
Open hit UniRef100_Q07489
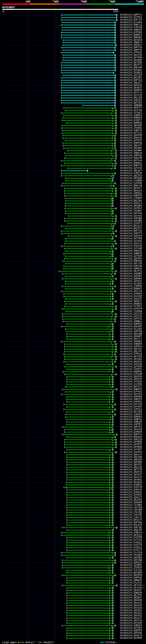pyautogui.click(x=131, y=58)
